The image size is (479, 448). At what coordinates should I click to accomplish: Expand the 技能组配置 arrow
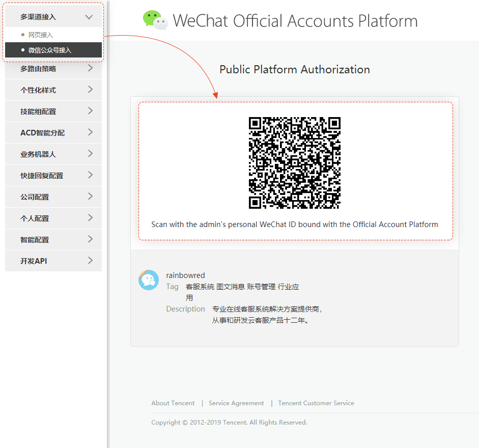click(x=90, y=111)
